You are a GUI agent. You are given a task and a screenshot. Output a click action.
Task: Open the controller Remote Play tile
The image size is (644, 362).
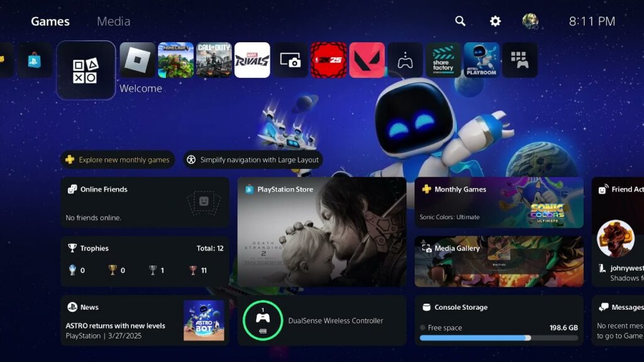click(405, 60)
